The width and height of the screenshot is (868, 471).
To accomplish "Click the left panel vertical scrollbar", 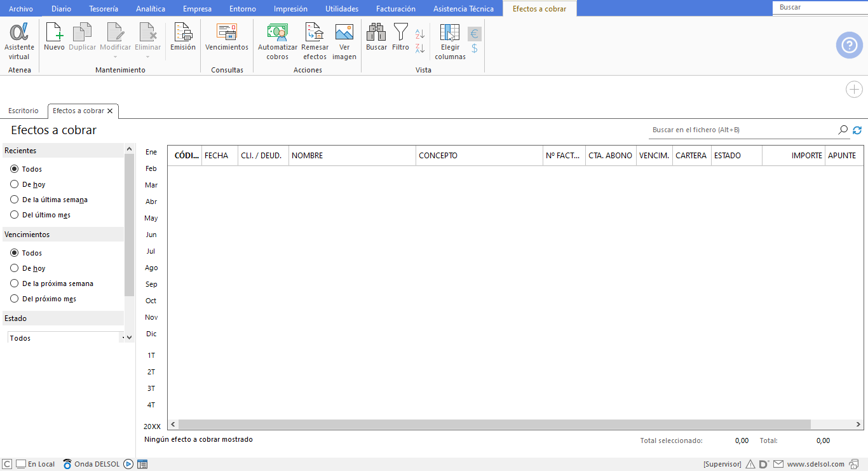I will [130, 224].
